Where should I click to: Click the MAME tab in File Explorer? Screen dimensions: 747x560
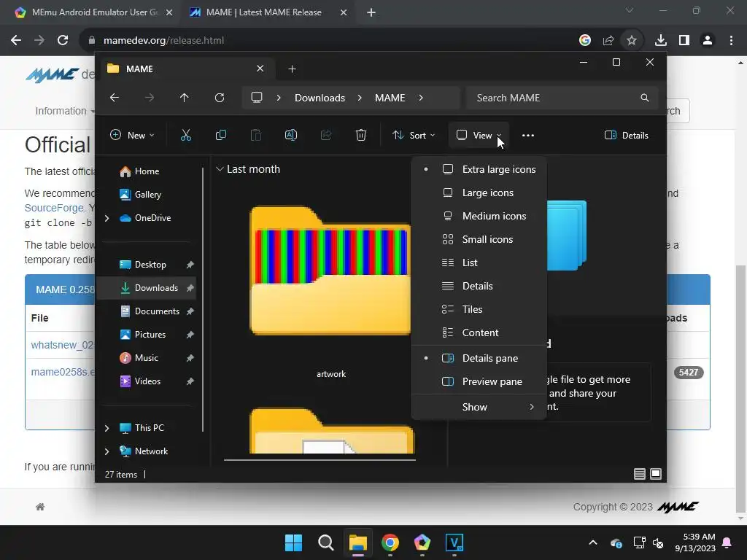click(x=186, y=69)
